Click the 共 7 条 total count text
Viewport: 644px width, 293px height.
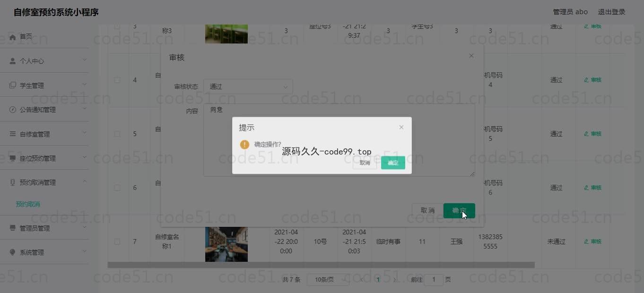tap(291, 280)
